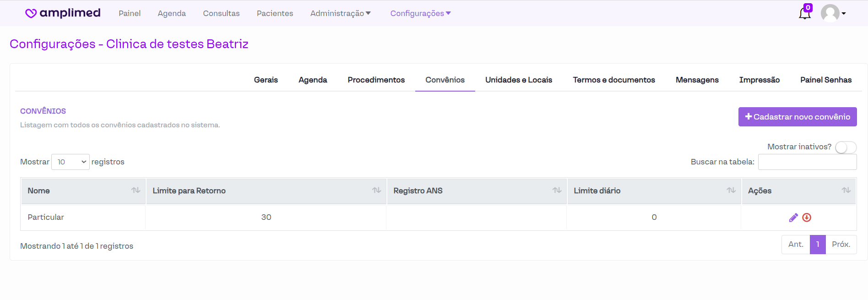Viewport: 868px width, 300px height.
Task: Sort by Limite diário column arrows
Action: (x=731, y=191)
